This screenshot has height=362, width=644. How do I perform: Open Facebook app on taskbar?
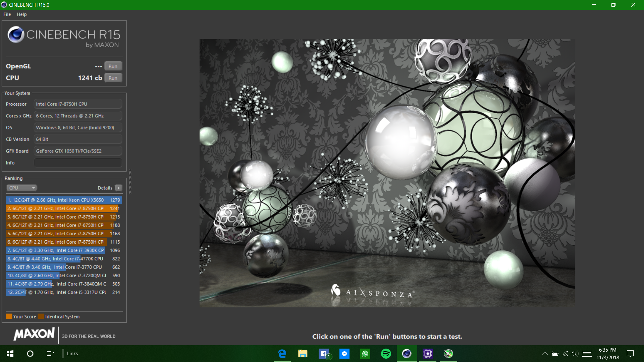(324, 354)
